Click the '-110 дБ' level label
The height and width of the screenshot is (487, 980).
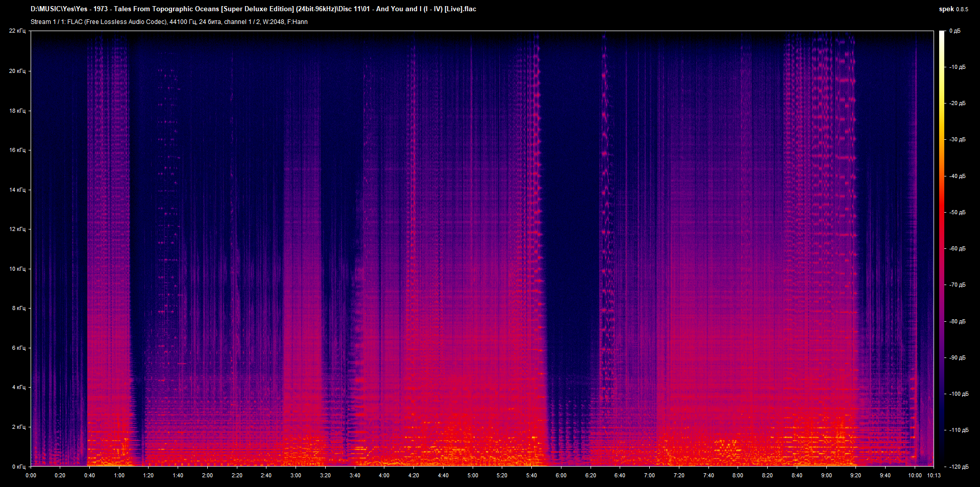959,430
